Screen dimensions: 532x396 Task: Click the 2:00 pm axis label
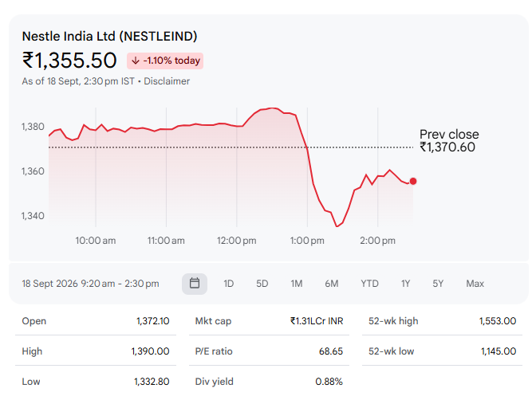click(377, 241)
